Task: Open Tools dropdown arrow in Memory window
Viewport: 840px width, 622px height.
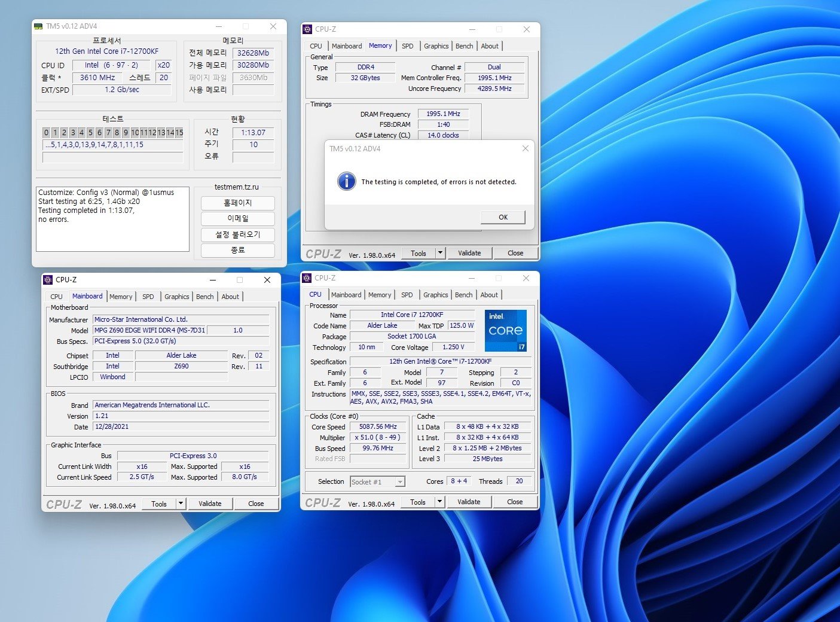Action: 441,253
